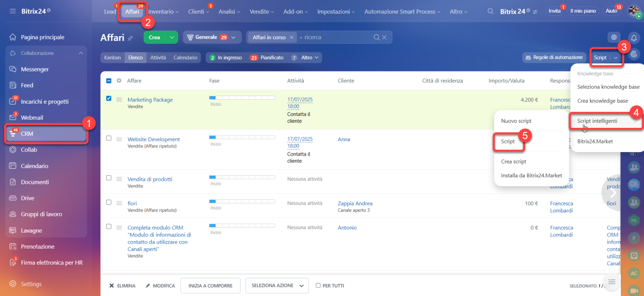Screen dimensions: 644x296
Task: Open the Zappia Andrea client link
Action: (355, 203)
